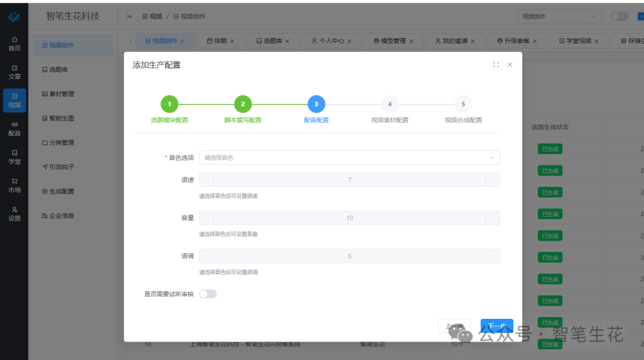
Task: Open the 学堂 (Academy) sidebar icon
Action: click(x=14, y=157)
